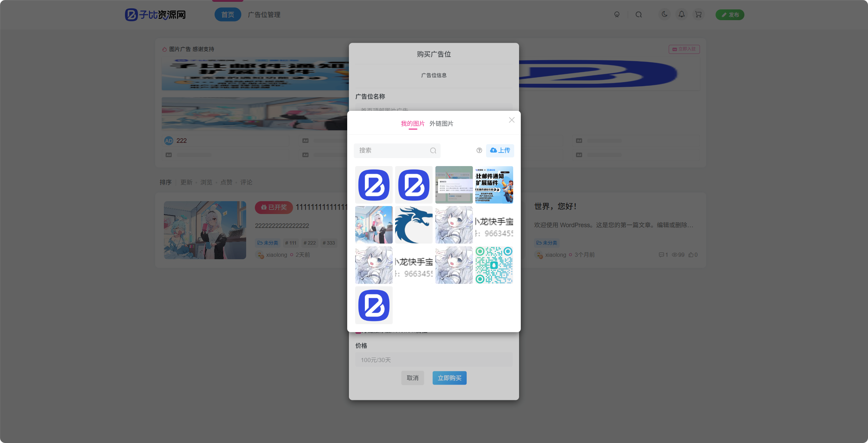
Task: Select the green QR code thumbnail
Action: pos(494,265)
